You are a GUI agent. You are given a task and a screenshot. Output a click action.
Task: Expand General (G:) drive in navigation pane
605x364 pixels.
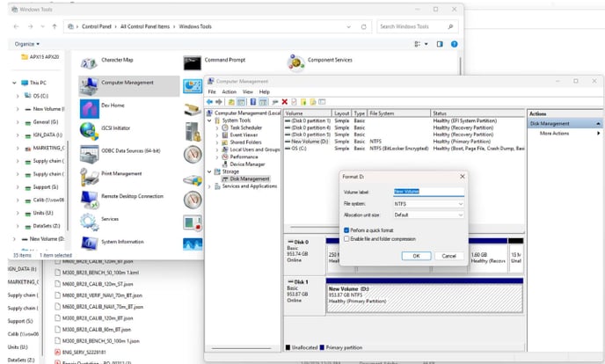18,122
